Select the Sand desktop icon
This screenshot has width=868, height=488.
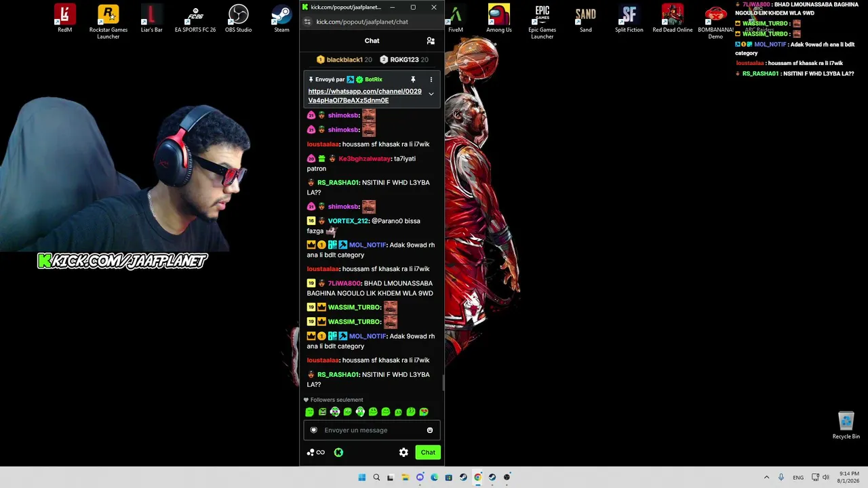[x=585, y=19]
